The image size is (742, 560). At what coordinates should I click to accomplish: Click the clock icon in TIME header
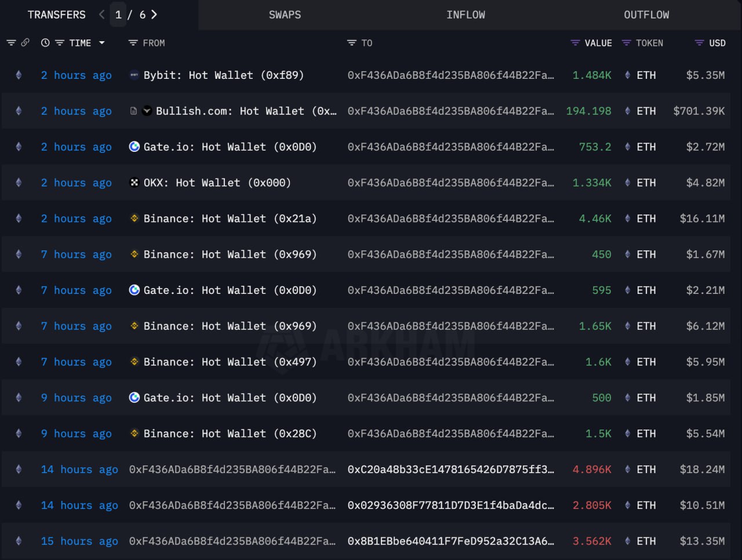tap(45, 43)
